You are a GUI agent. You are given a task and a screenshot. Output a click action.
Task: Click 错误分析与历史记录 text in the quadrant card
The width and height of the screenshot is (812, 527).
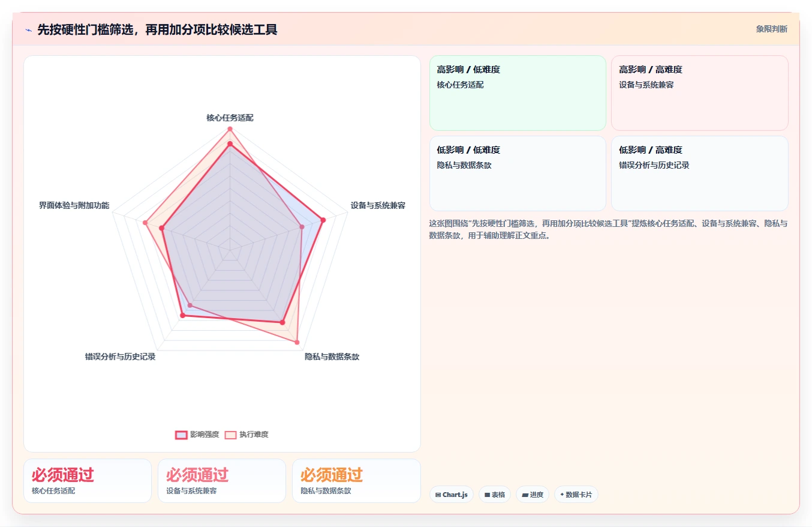654,165
